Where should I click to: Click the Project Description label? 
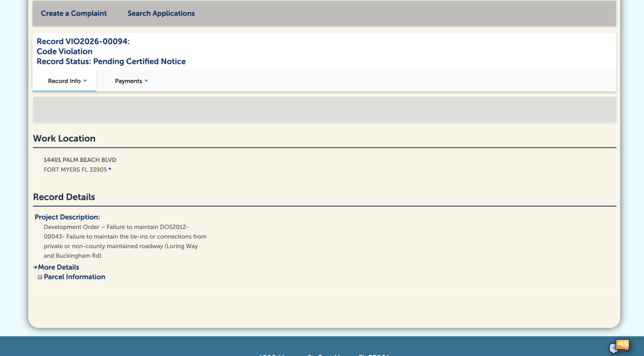[x=67, y=217]
